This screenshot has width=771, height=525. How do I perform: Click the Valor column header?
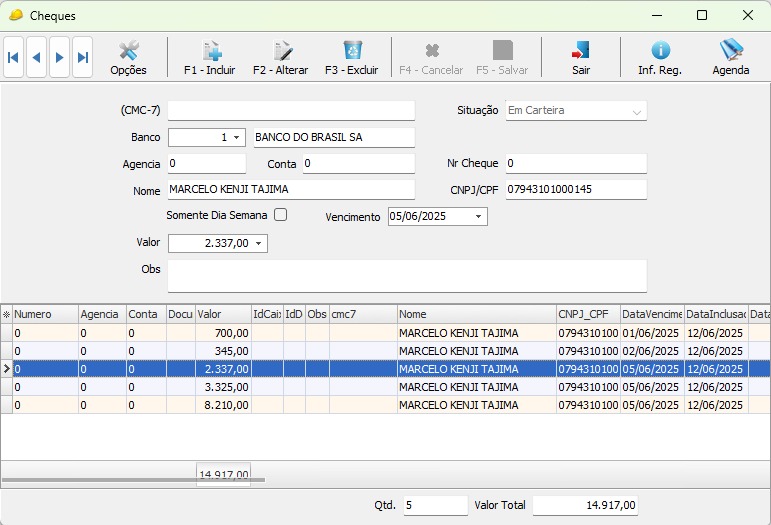click(x=222, y=314)
